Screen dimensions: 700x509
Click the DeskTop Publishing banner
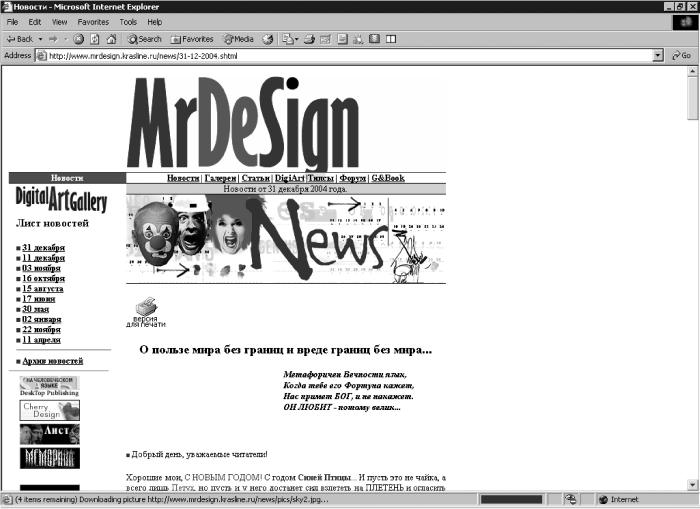(x=49, y=386)
